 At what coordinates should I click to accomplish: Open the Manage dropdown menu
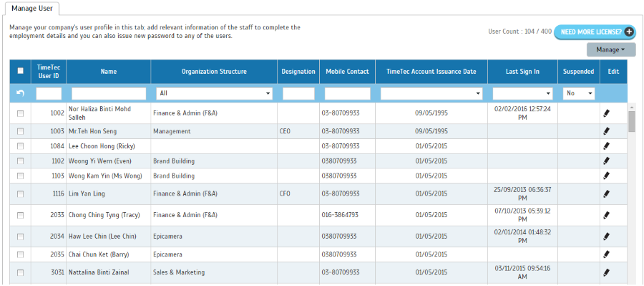pos(611,49)
